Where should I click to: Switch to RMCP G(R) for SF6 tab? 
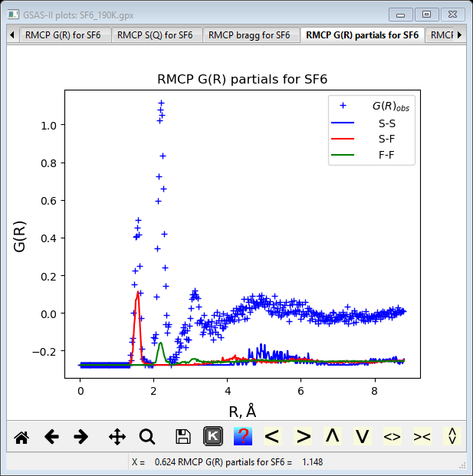63,35
